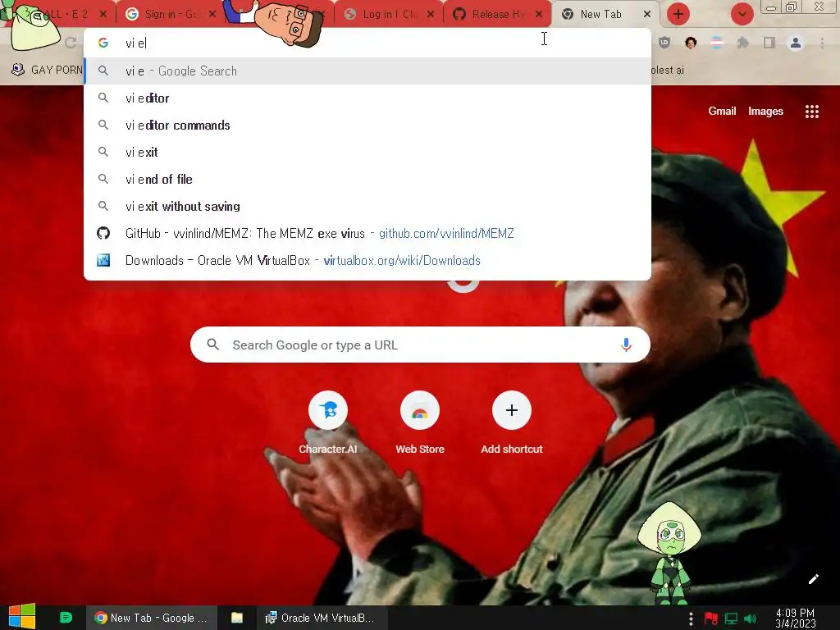This screenshot has width=840, height=630.
Task: Switch to the GitHub 'Release H' tab
Action: tap(497, 15)
